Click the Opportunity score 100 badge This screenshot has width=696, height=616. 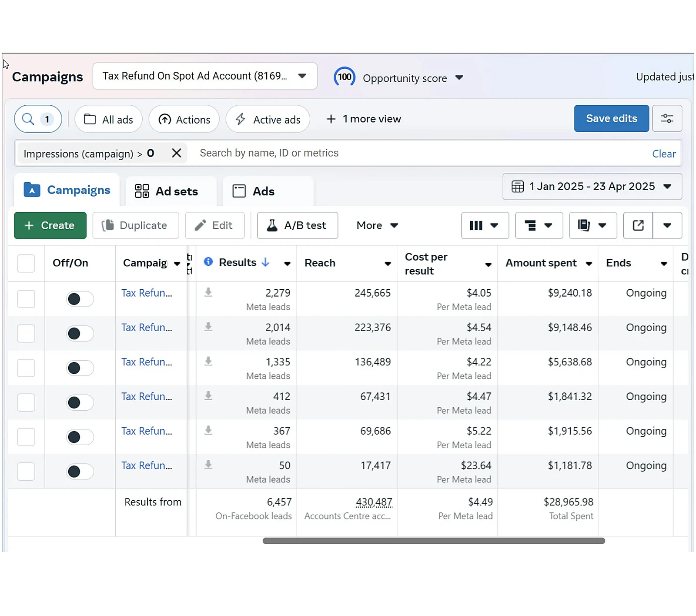coord(345,77)
